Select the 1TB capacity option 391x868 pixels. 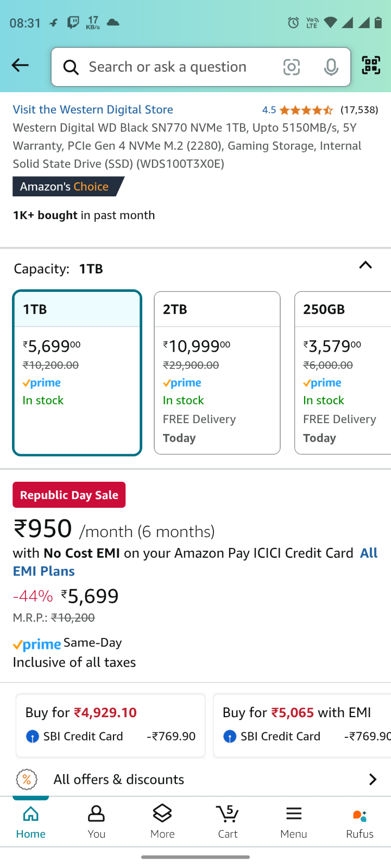click(77, 373)
